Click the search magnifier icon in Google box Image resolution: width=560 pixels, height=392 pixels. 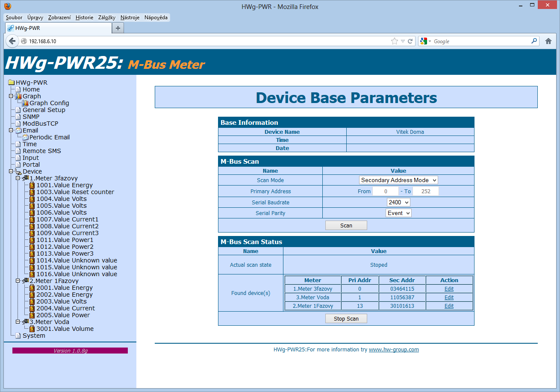(x=534, y=41)
